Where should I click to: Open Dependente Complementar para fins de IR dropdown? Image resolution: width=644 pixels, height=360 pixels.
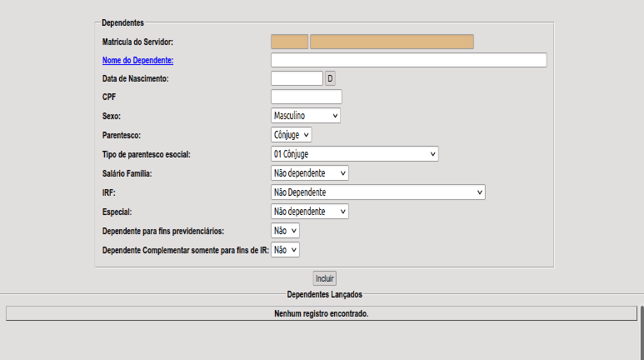pos(285,249)
